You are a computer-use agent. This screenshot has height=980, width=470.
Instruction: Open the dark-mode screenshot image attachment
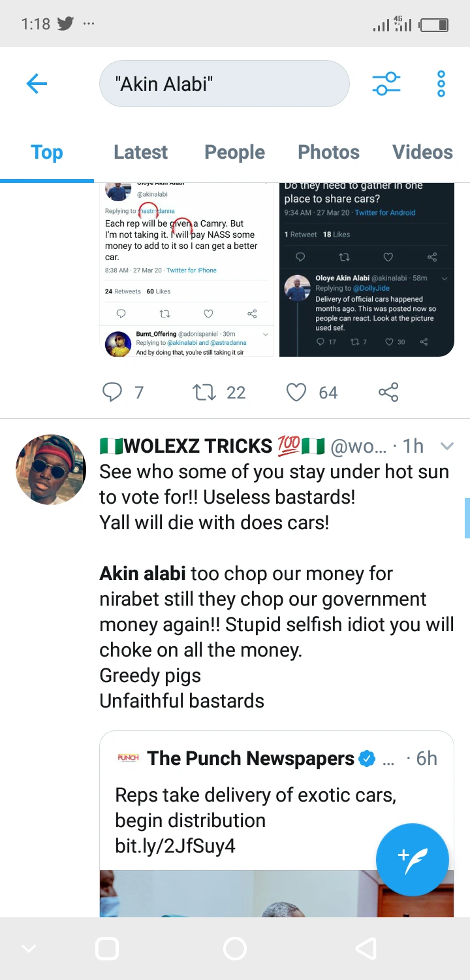click(366, 269)
